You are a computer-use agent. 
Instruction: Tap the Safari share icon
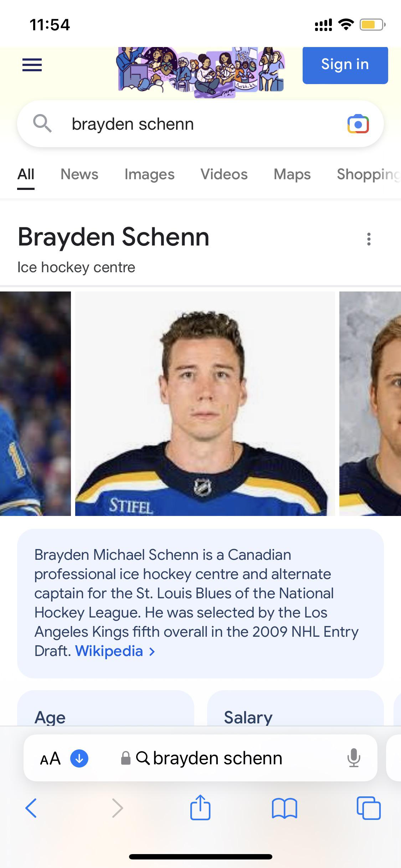200,807
